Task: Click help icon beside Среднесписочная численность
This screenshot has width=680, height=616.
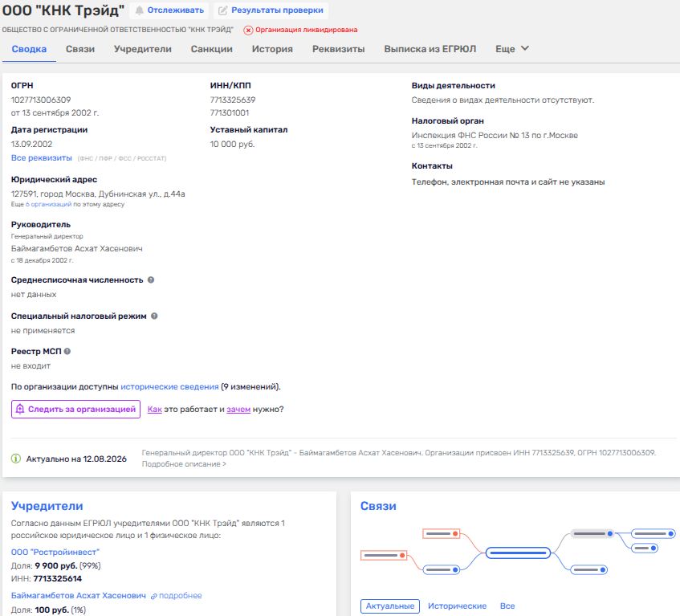Action: (x=151, y=279)
